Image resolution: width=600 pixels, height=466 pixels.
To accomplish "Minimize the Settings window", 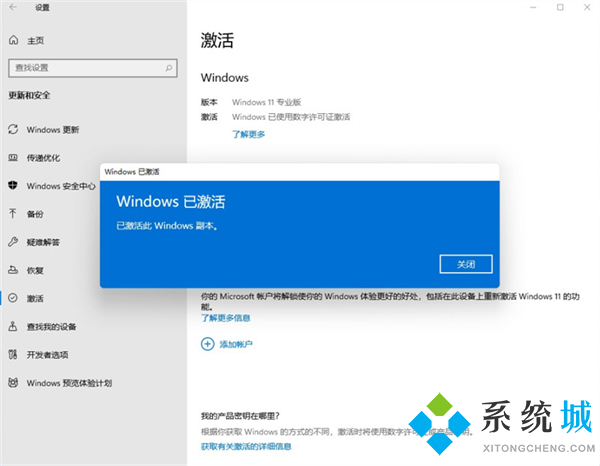I will 533,7.
